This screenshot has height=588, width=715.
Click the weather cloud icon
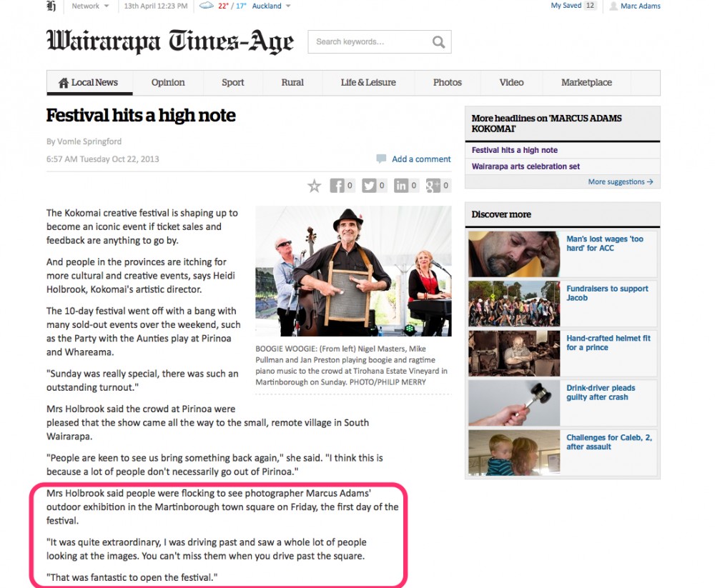(x=206, y=6)
